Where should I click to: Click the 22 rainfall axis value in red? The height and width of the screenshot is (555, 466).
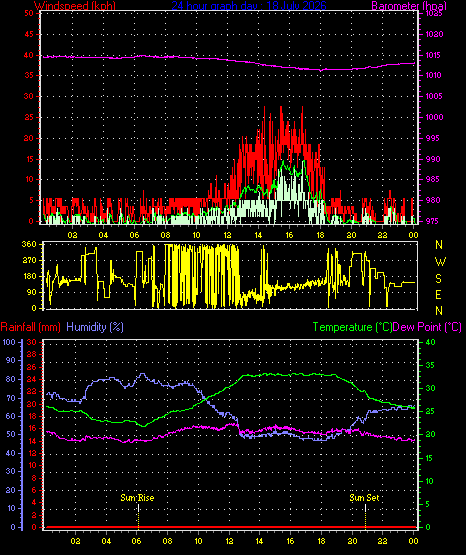32,391
